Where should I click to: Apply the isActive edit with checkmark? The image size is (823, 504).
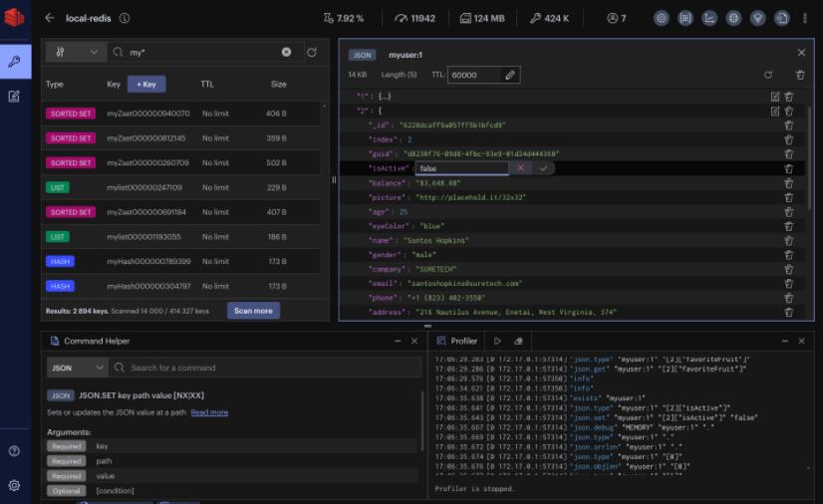(543, 168)
